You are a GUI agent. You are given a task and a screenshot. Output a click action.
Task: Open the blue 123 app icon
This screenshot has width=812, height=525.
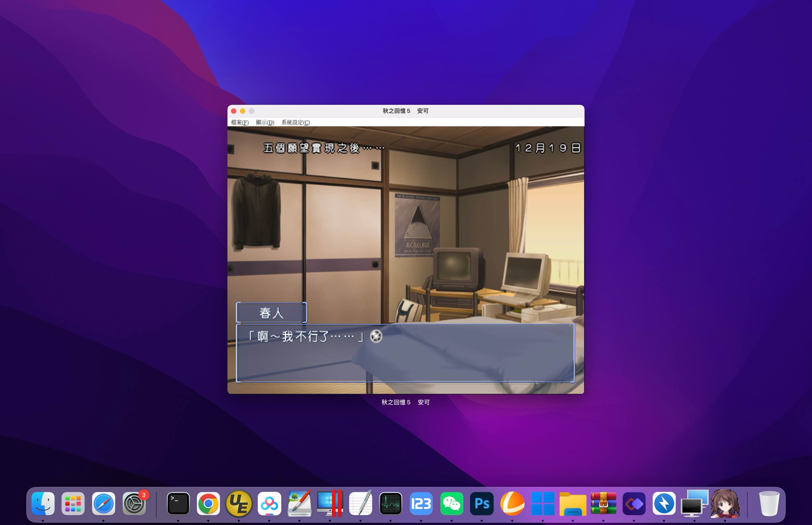coord(421,503)
